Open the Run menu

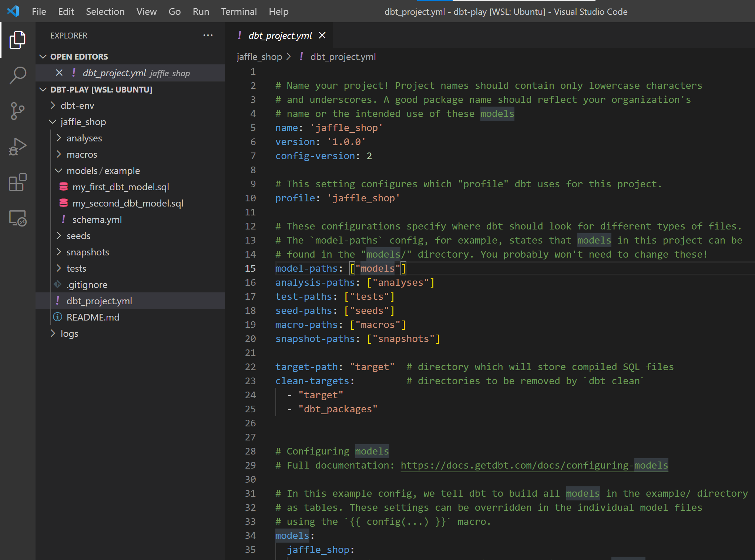click(x=201, y=11)
